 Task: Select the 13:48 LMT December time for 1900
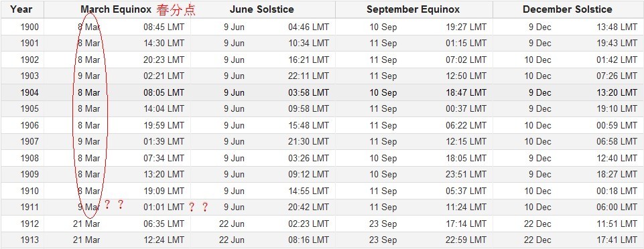(617, 27)
